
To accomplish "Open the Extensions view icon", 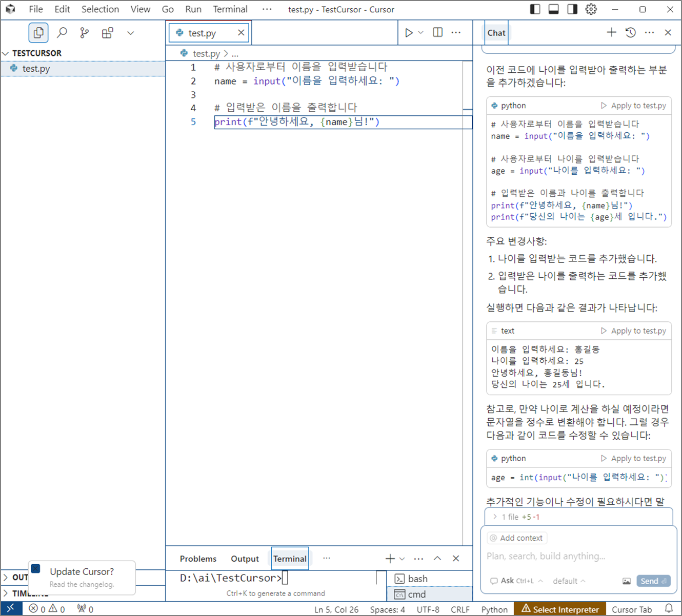I will [108, 33].
